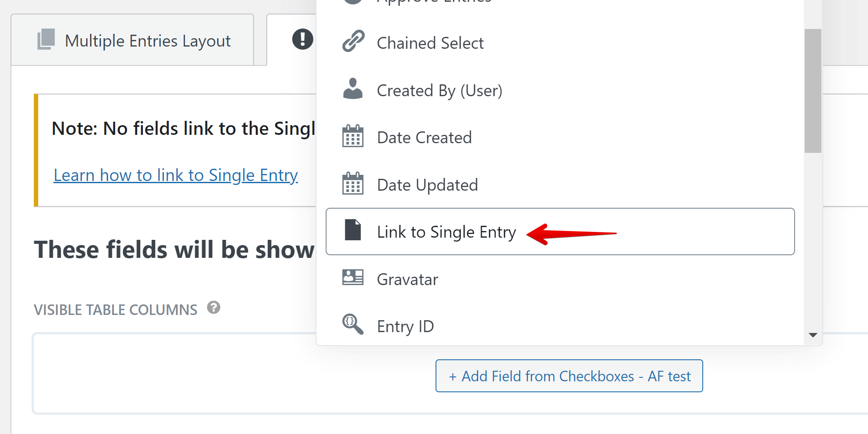The height and width of the screenshot is (434, 868).
Task: Click the chain link icon beside Chained Select
Action: [x=352, y=42]
